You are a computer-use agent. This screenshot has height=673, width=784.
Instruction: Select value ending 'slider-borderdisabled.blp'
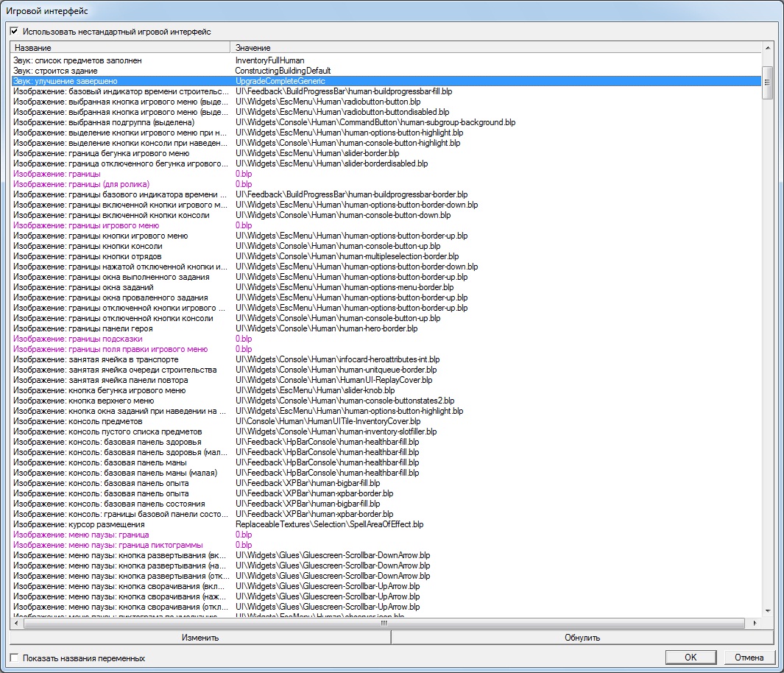[x=331, y=163]
